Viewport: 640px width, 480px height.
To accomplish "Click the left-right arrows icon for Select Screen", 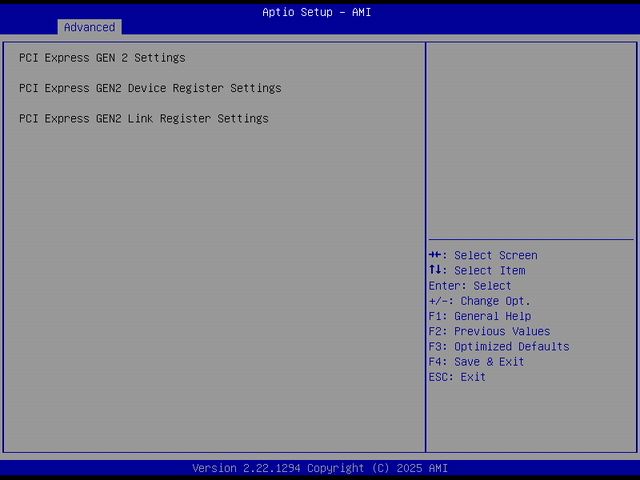I will [435, 255].
